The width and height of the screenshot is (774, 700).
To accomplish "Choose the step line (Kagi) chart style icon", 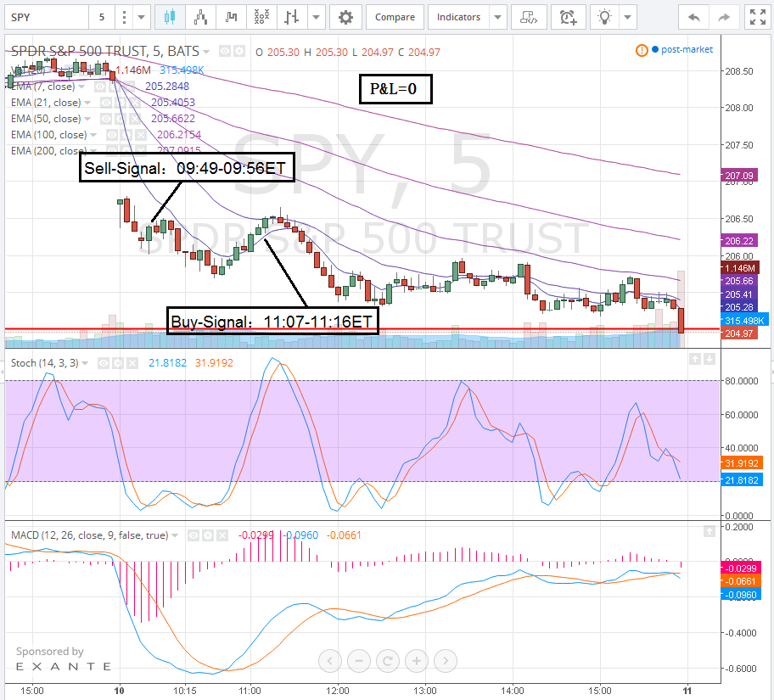I will 231,17.
